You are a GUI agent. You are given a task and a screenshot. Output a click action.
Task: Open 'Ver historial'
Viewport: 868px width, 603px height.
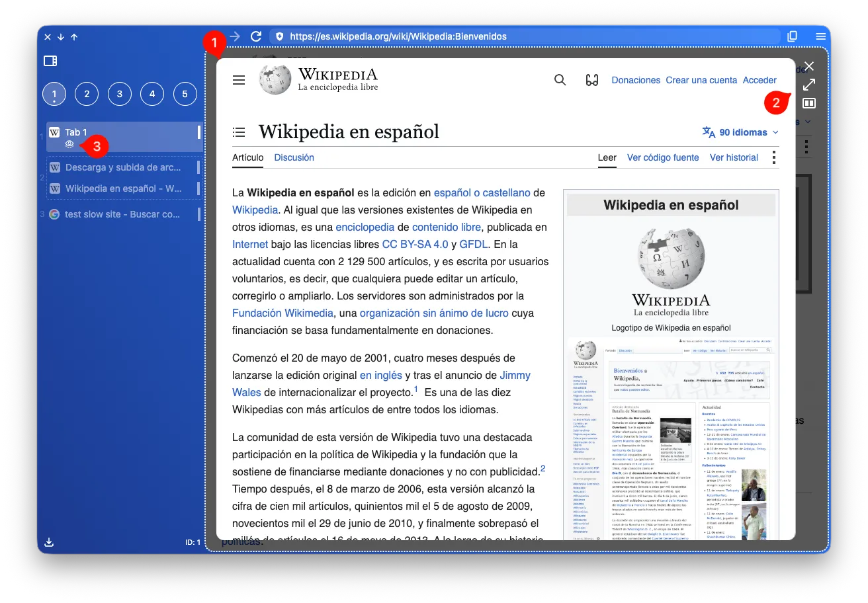click(x=734, y=157)
